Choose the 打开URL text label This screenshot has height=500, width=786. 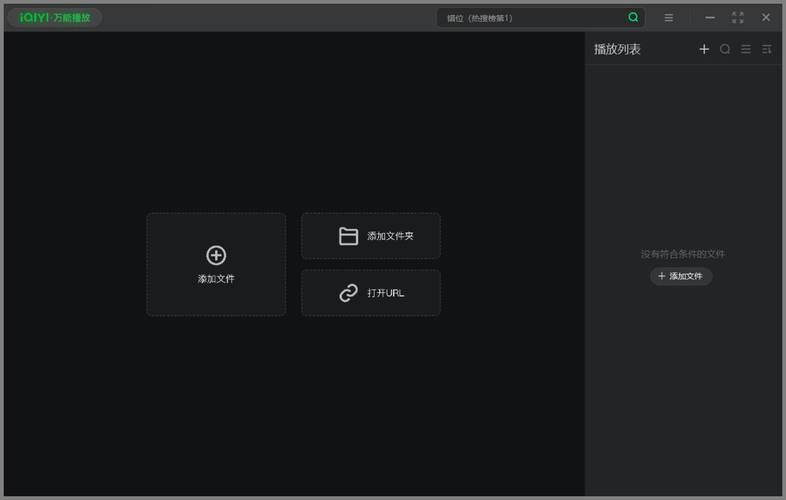click(385, 293)
